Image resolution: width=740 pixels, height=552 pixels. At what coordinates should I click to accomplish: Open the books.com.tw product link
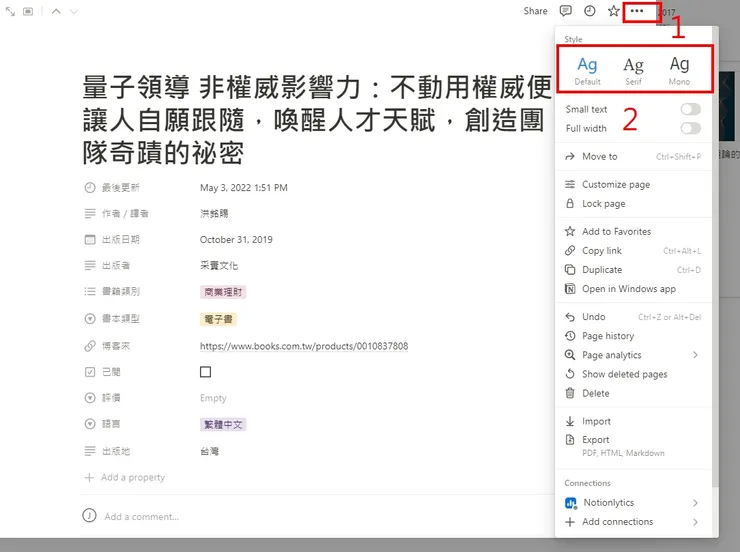[x=304, y=346]
